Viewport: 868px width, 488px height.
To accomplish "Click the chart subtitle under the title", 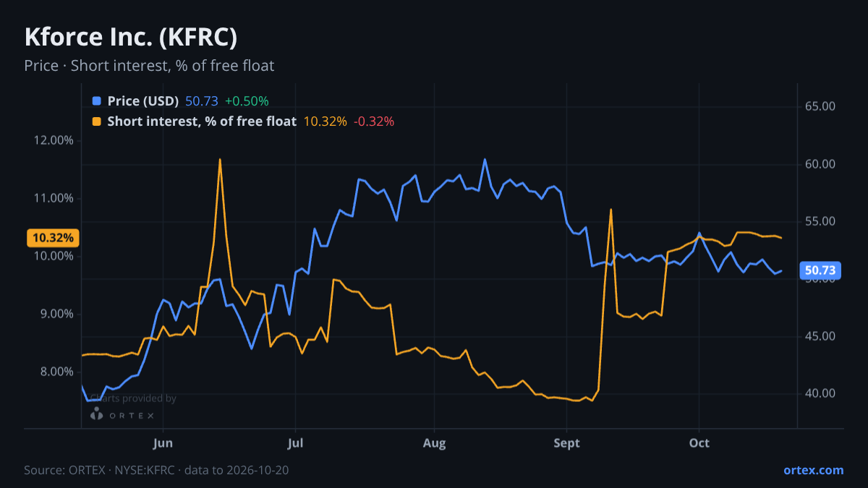I will tap(149, 66).
